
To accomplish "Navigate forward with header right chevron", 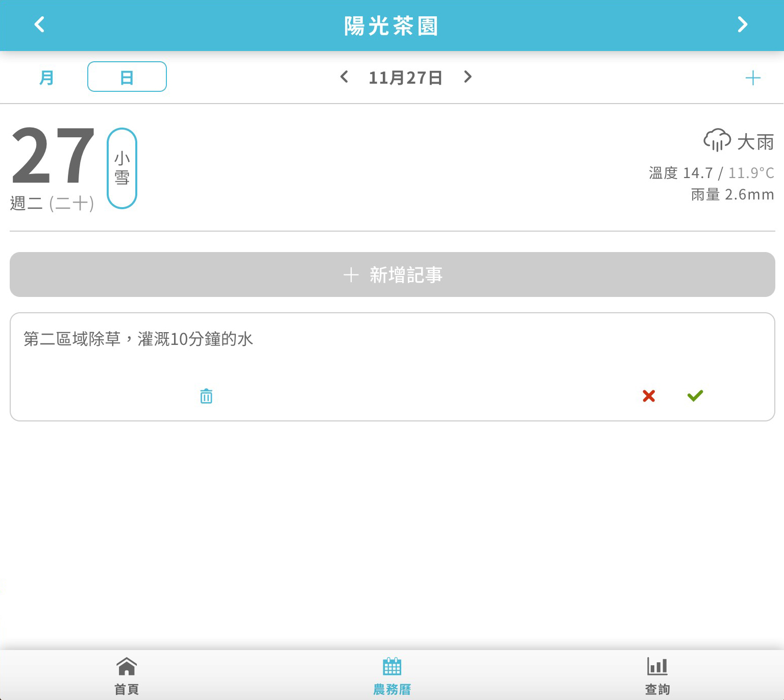I will tap(743, 24).
